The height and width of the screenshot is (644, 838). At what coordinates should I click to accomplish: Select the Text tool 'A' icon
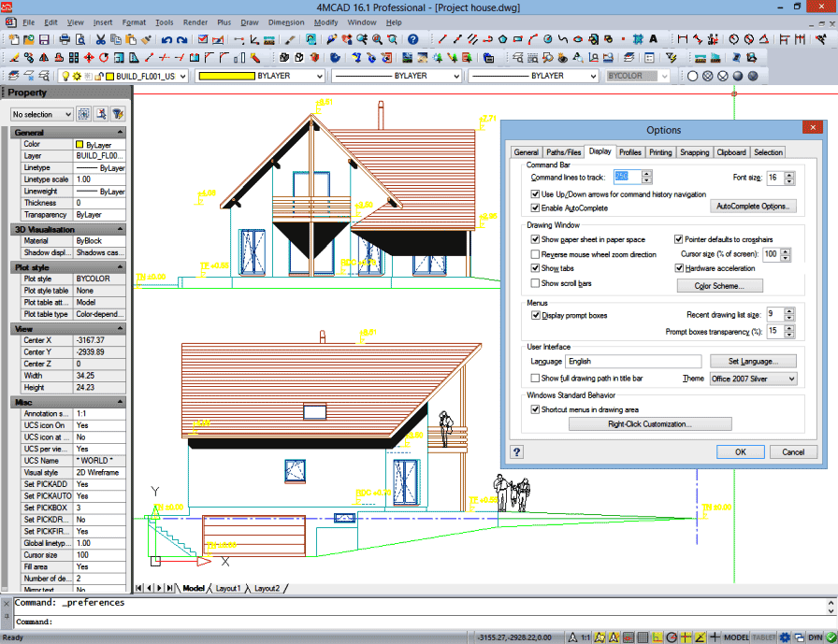click(x=653, y=39)
